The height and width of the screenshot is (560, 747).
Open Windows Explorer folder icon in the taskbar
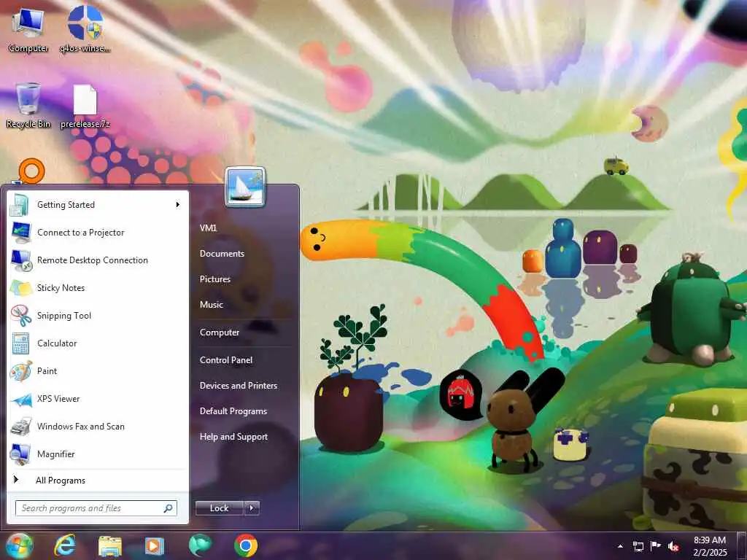pos(110,546)
